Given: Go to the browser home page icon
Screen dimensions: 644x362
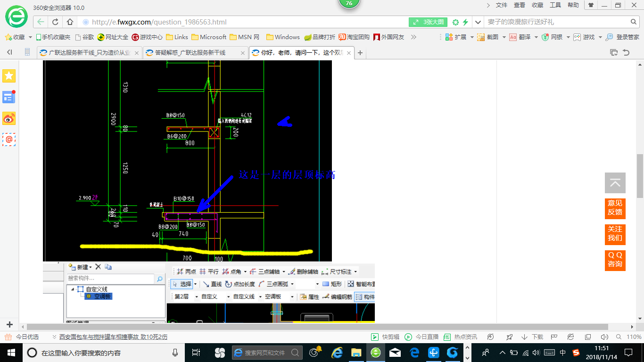Looking at the screenshot, I should click(70, 22).
